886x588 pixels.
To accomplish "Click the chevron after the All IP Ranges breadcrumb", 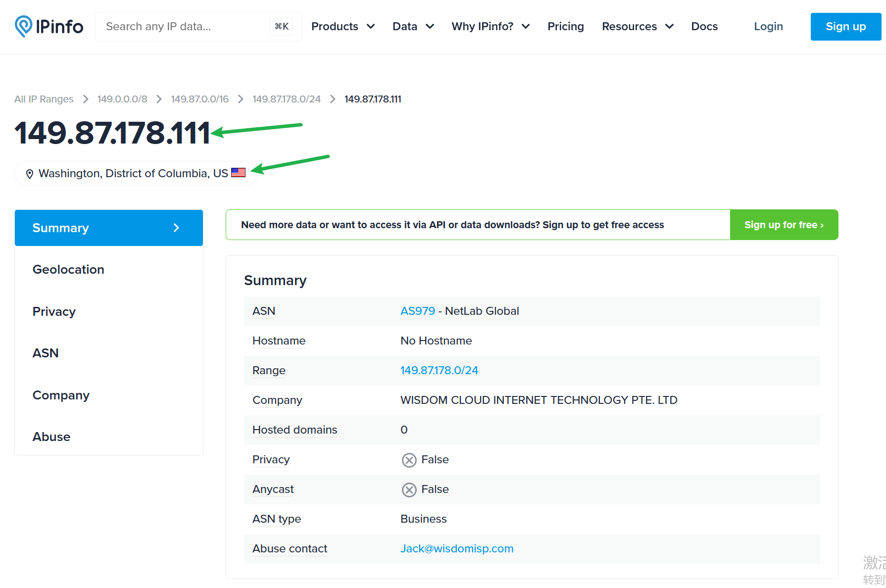I will [x=86, y=99].
